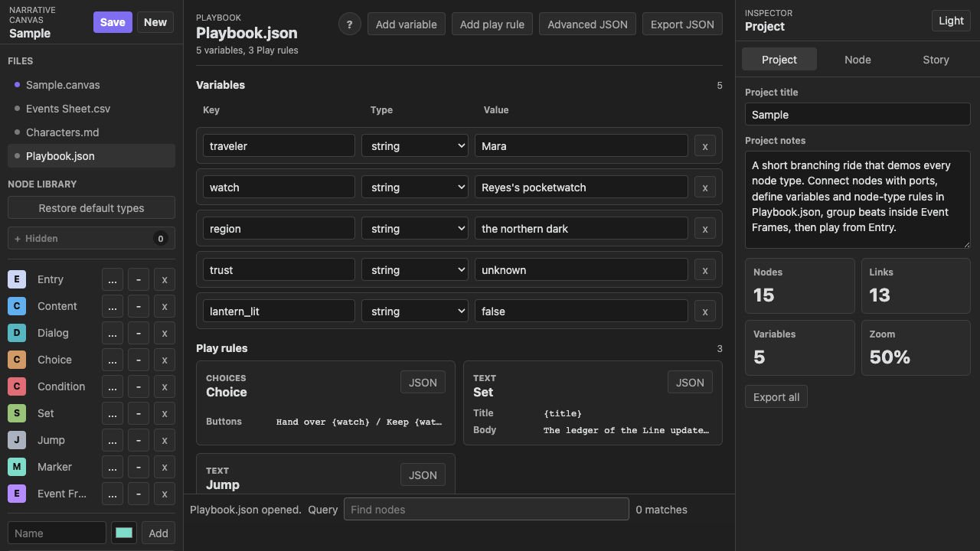
Task: Open type dropdown for lantern_lit variable
Action: pos(415,311)
